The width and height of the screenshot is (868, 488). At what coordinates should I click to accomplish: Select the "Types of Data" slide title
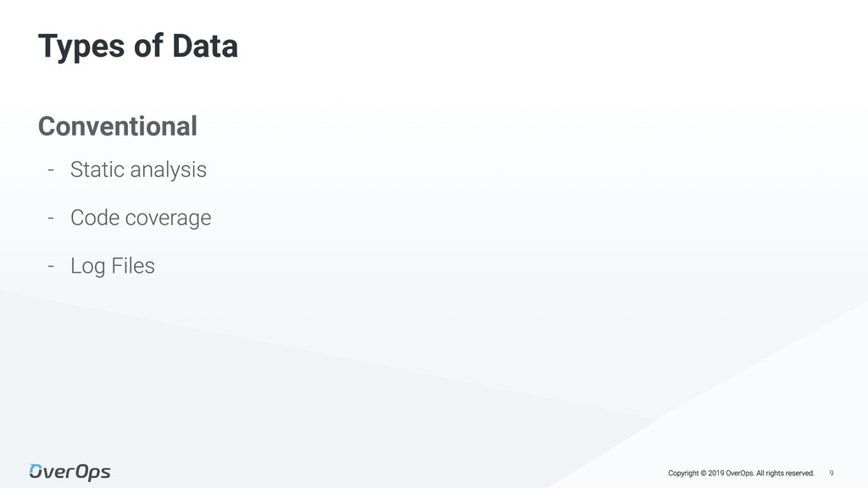click(137, 47)
